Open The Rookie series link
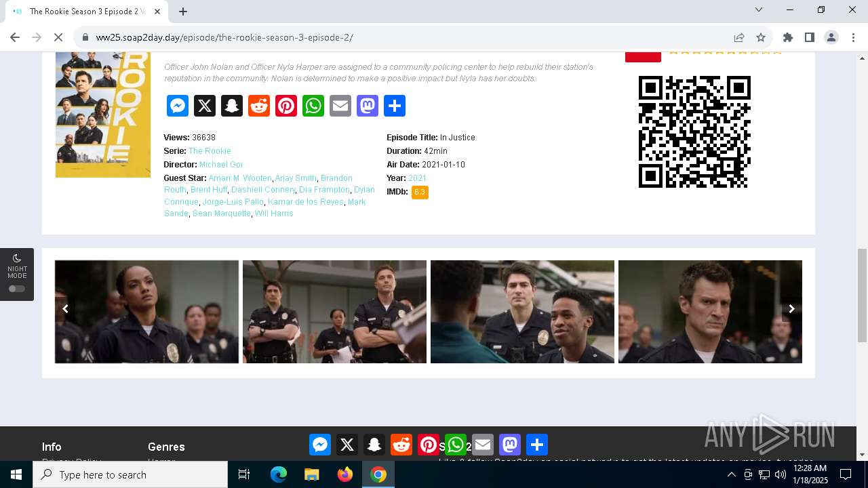868x488 pixels. 210,151
